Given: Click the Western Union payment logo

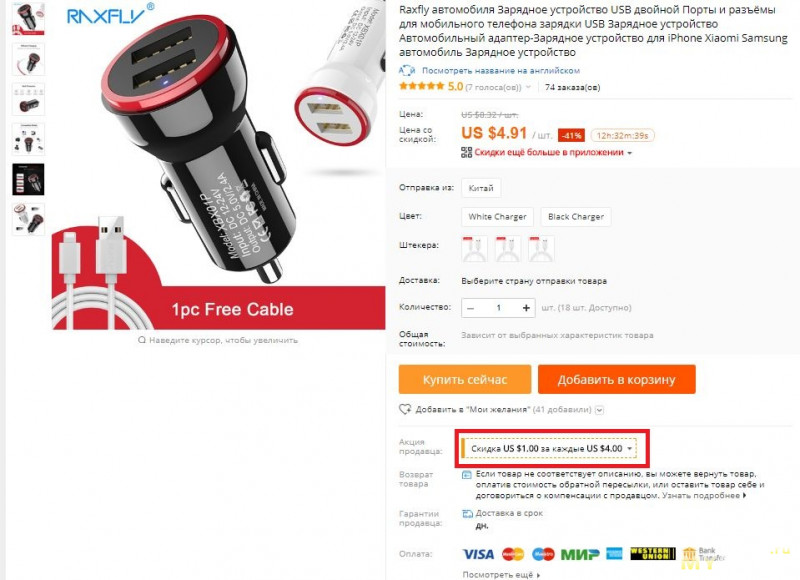Looking at the screenshot, I should click(653, 553).
